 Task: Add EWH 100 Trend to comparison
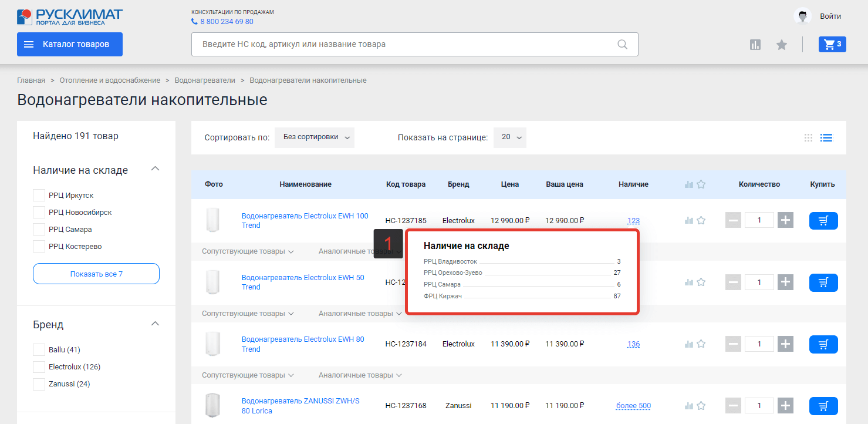pos(689,221)
